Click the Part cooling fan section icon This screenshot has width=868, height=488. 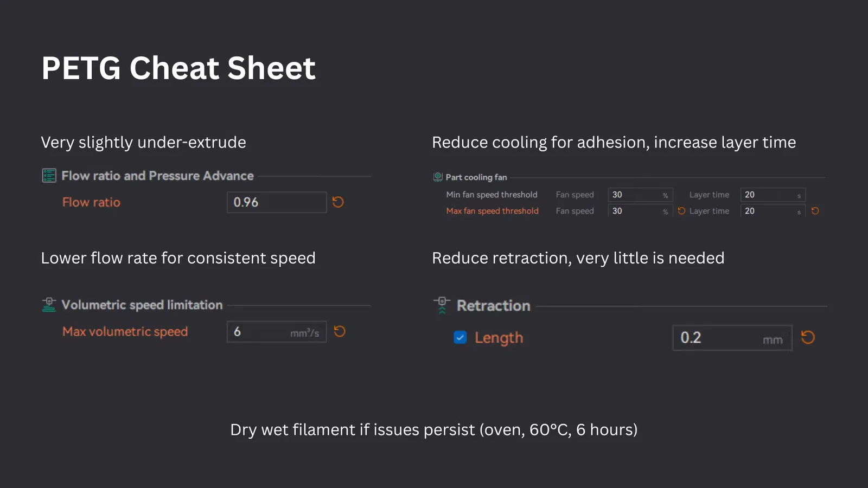(x=438, y=177)
